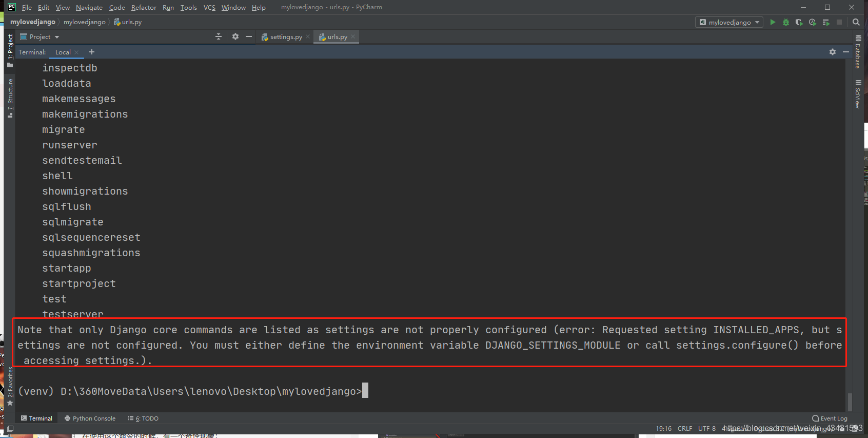Image resolution: width=868 pixels, height=438 pixels.
Task: Open the Database side panel
Action: click(858, 52)
